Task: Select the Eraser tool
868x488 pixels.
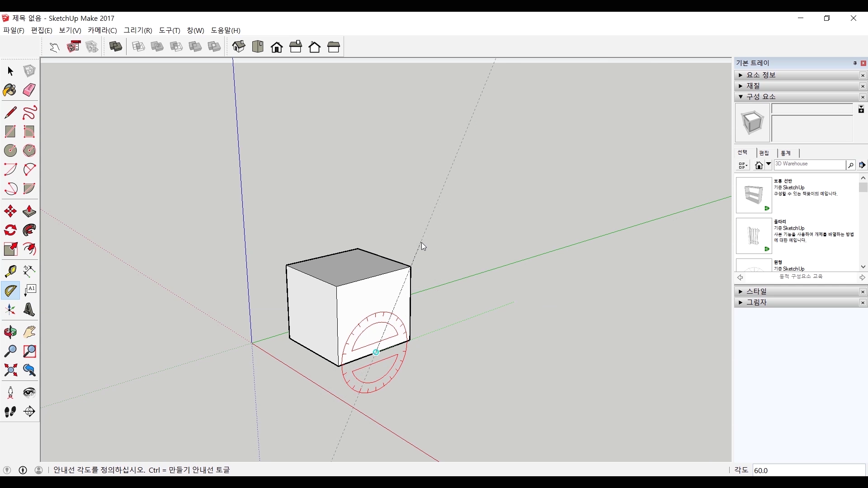Action: 29,90
